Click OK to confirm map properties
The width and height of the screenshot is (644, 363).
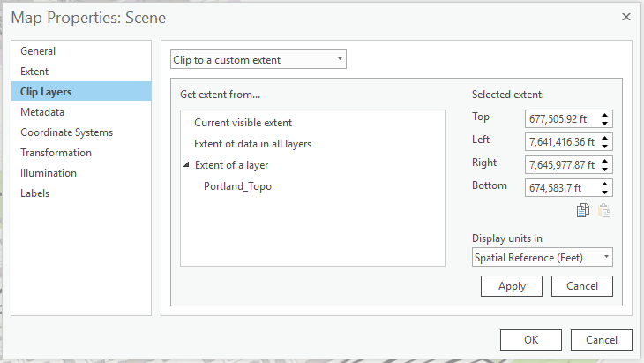click(x=530, y=340)
